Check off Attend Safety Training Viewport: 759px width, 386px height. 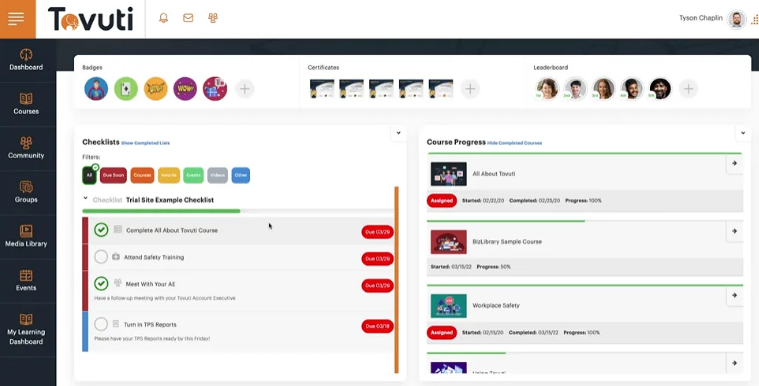pos(101,257)
